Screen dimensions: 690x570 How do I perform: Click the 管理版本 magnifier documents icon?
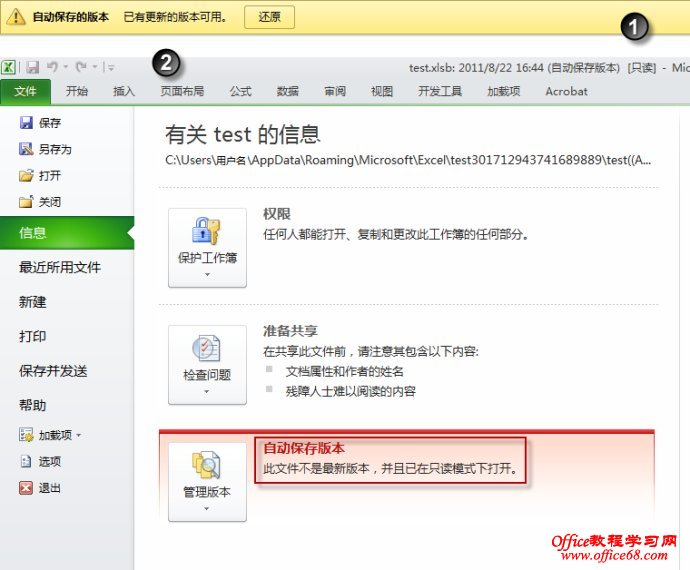(x=206, y=465)
